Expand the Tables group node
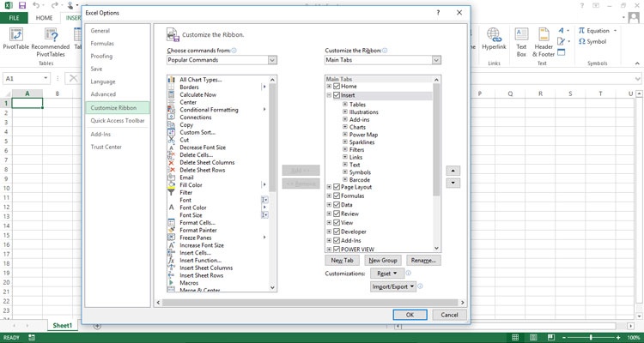 (345, 105)
